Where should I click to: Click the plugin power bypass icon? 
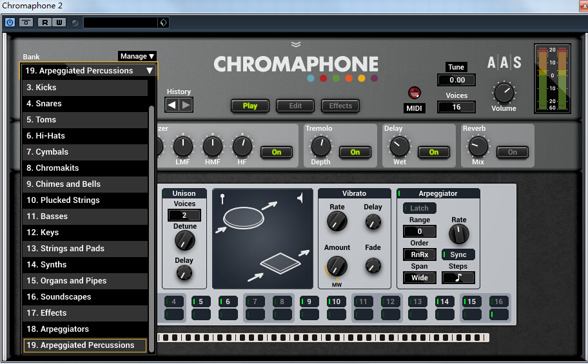(x=10, y=23)
